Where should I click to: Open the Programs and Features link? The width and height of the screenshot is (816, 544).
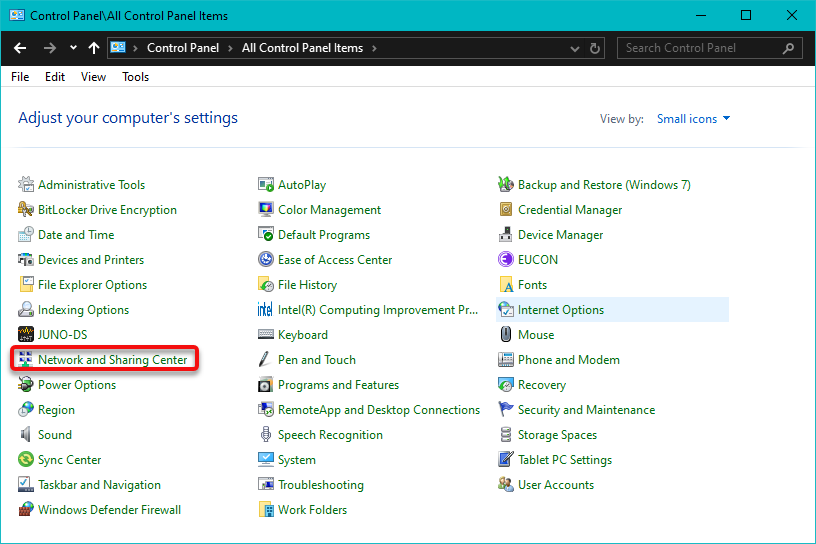pyautogui.click(x=338, y=385)
